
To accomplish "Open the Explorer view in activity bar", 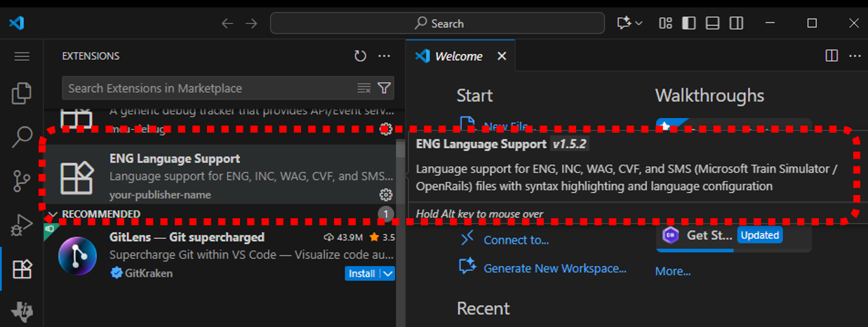I will coord(22,93).
